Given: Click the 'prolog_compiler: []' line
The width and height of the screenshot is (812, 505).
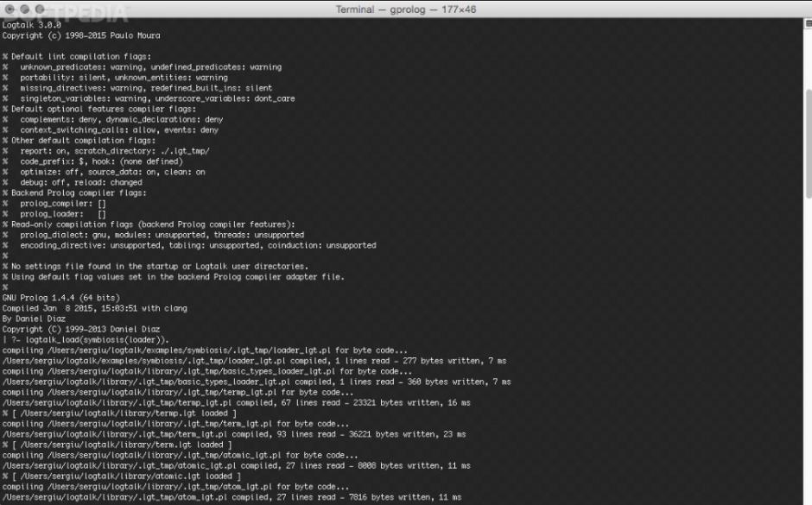Looking at the screenshot, I should click(x=54, y=204).
